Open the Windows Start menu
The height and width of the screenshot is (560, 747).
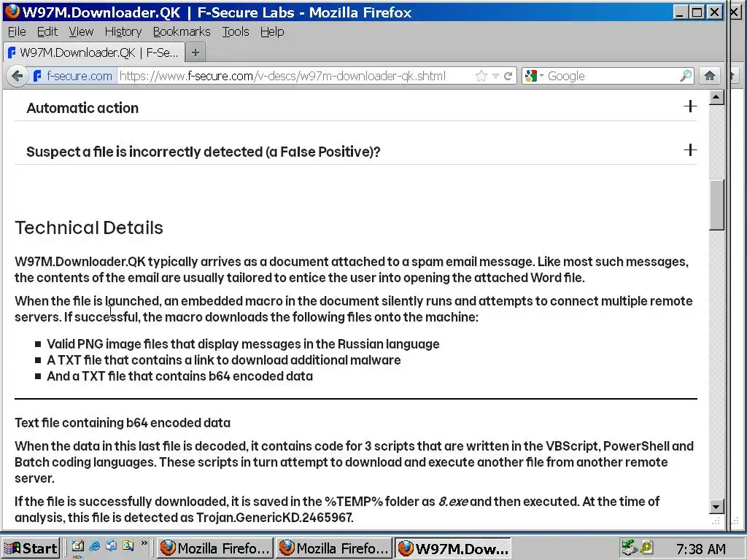[31, 548]
